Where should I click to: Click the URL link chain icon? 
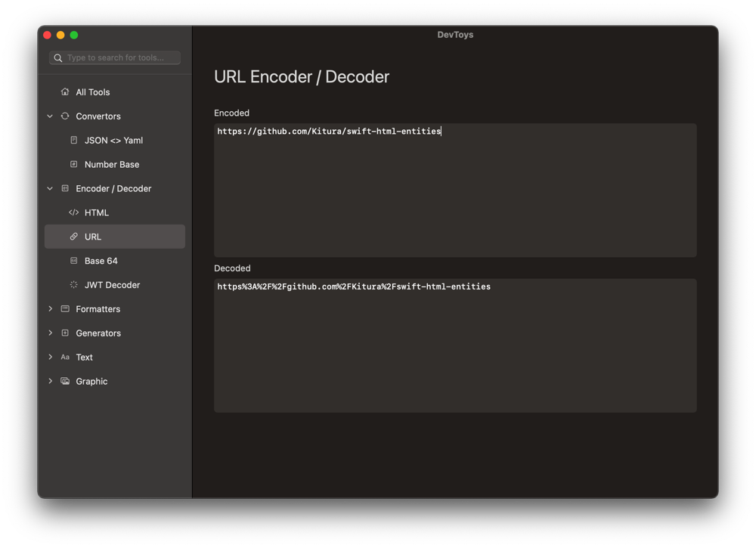[74, 237]
